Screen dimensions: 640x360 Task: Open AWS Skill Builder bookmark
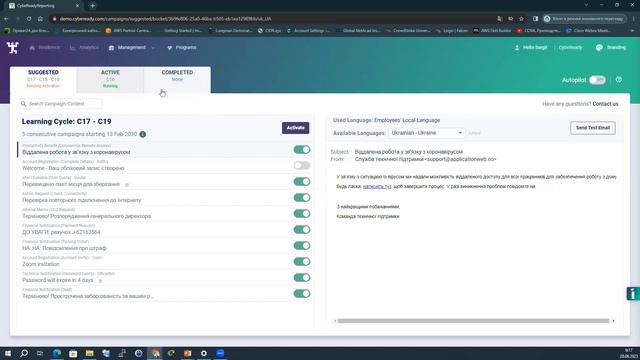[492, 31]
